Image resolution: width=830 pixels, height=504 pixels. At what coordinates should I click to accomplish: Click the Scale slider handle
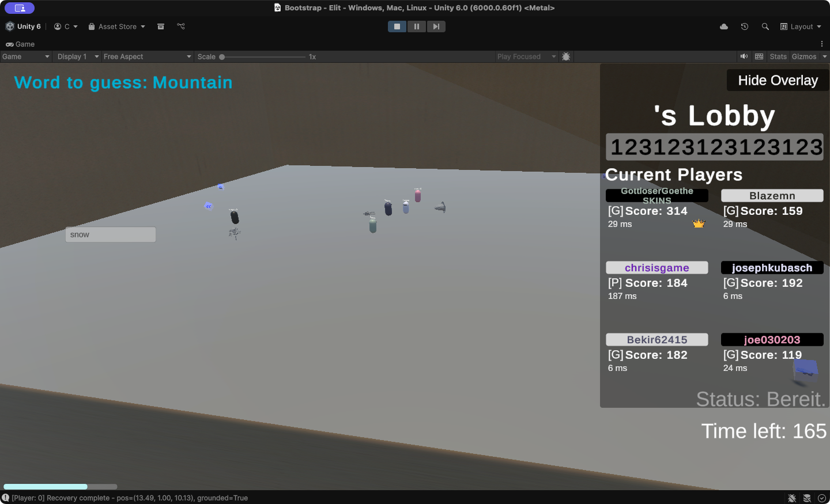(x=222, y=57)
